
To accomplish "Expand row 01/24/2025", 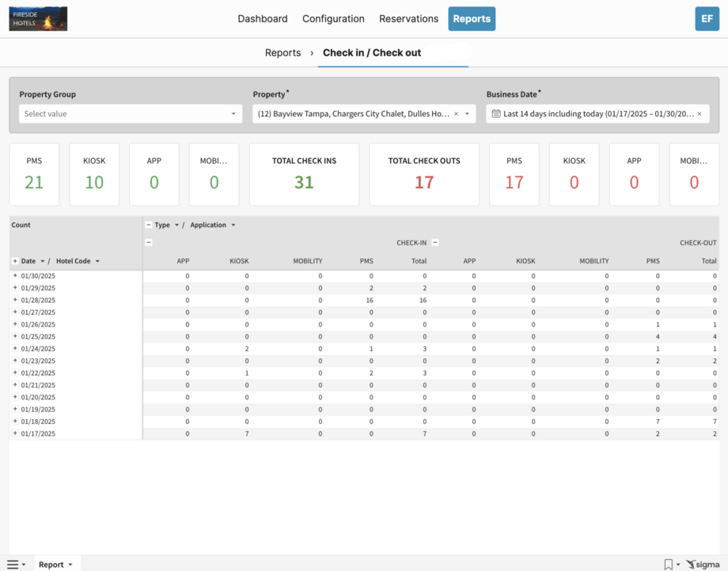I will [x=15, y=348].
